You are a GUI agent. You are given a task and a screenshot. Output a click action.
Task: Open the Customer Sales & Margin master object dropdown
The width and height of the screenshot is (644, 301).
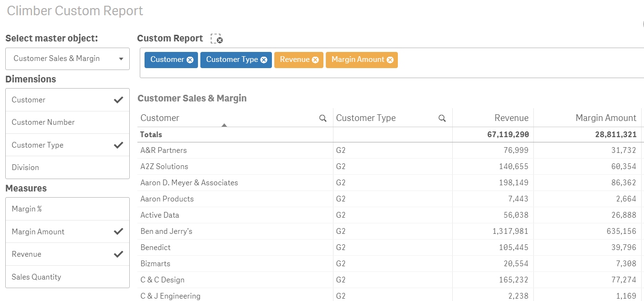(x=67, y=59)
